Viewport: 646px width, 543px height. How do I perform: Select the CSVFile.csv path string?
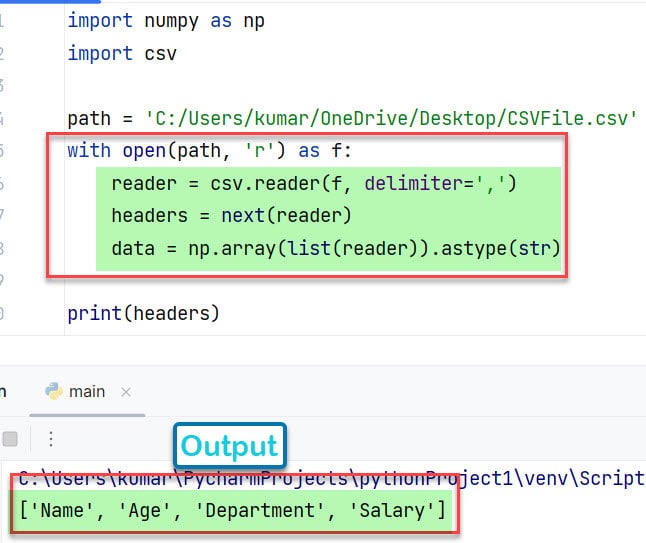pyautogui.click(x=391, y=119)
